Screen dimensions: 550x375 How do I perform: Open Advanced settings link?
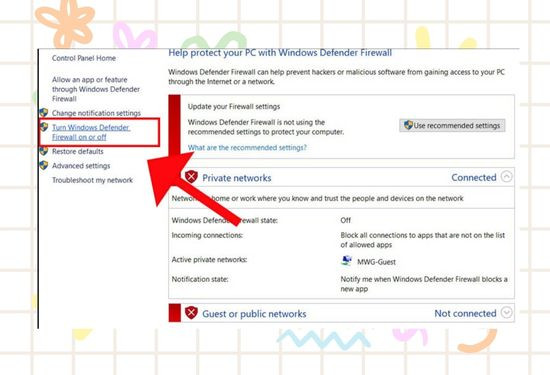pyautogui.click(x=81, y=166)
